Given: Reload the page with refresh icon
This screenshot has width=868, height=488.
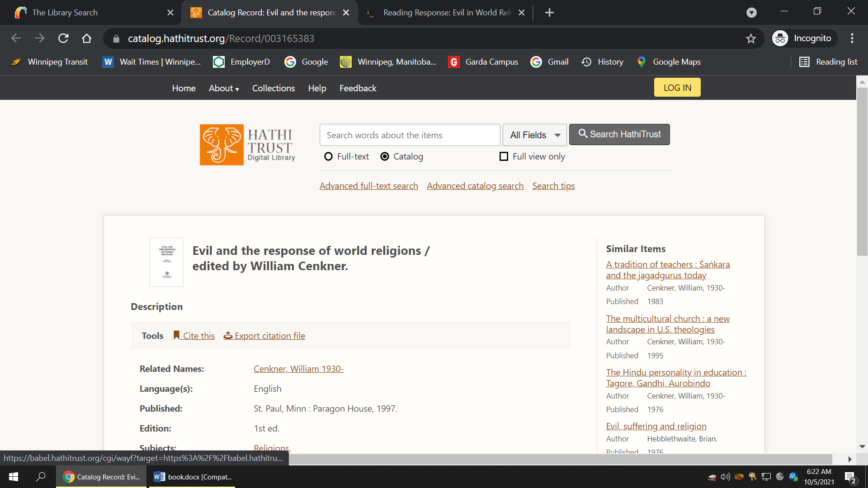Looking at the screenshot, I should point(63,38).
